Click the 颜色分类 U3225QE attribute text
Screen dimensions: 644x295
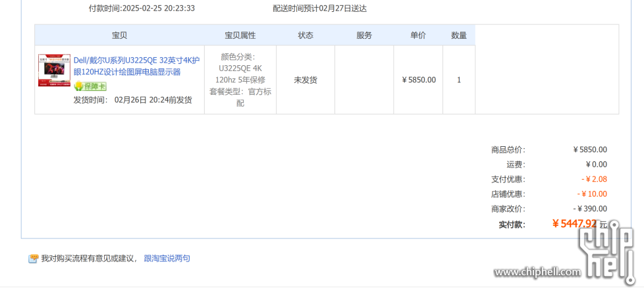click(240, 80)
